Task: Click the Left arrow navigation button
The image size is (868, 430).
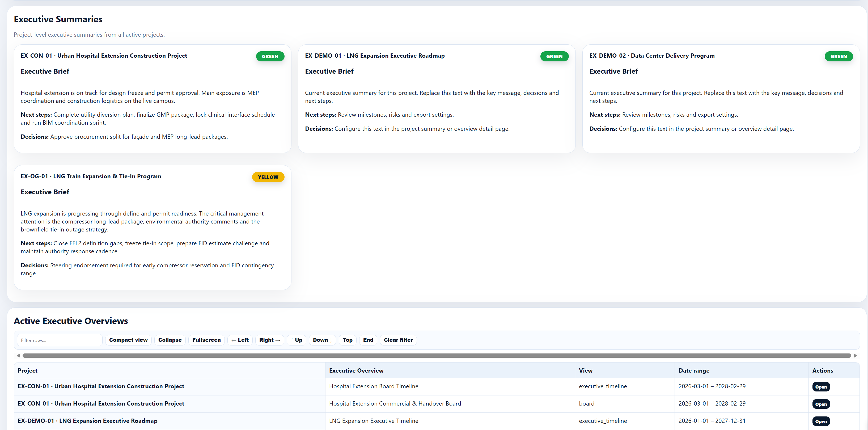Action: click(x=240, y=340)
